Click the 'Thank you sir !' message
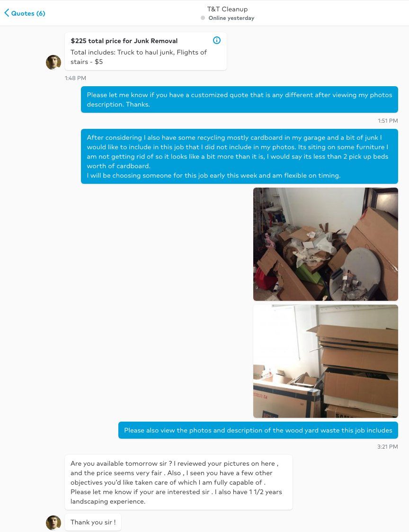Viewport: 409px width, 532px height. 93,522
